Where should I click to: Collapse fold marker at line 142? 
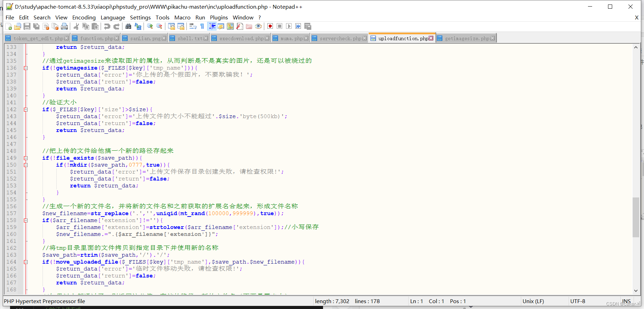(x=26, y=109)
